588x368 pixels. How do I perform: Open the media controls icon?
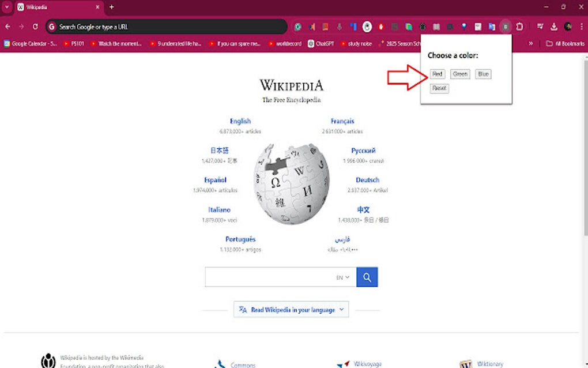(x=540, y=27)
